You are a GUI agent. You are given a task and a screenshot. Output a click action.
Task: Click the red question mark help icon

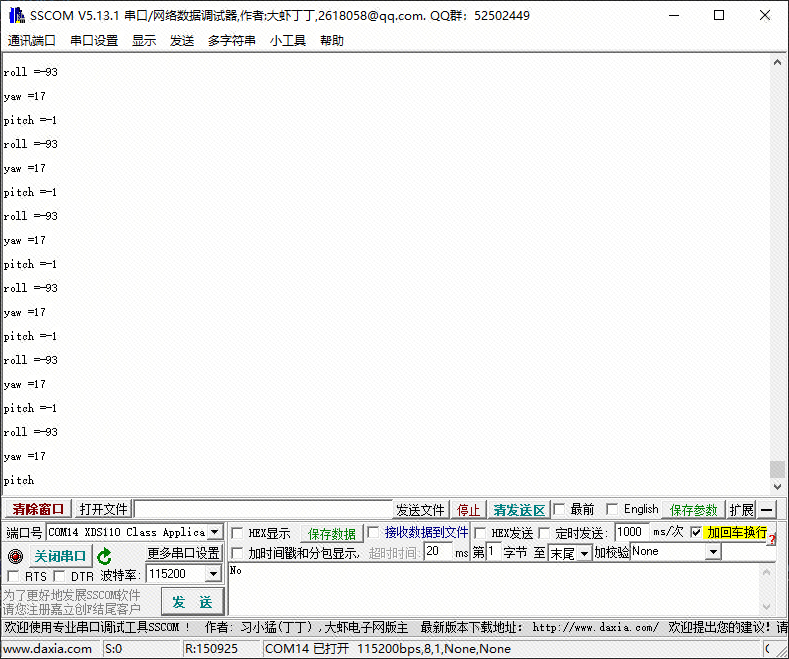pyautogui.click(x=772, y=540)
